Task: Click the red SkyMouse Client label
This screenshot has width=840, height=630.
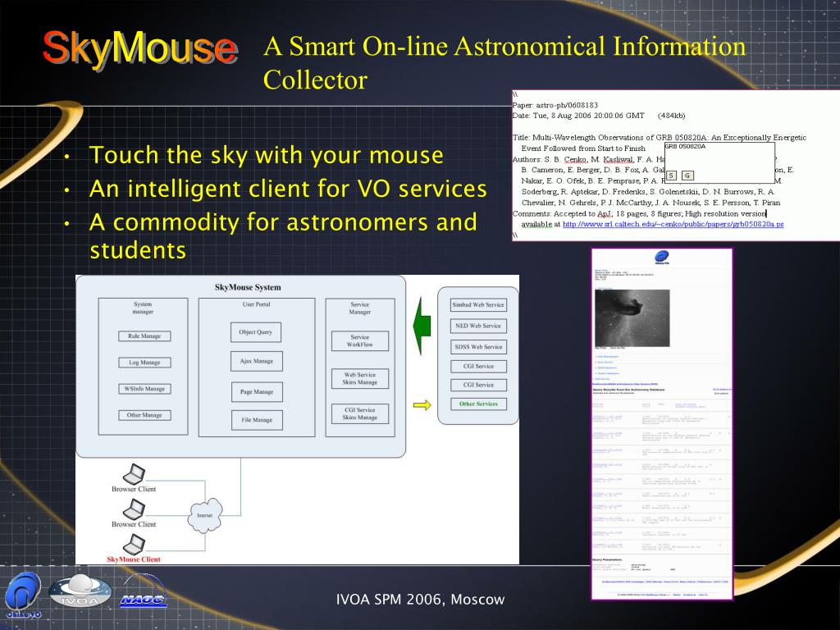Action: point(134,559)
